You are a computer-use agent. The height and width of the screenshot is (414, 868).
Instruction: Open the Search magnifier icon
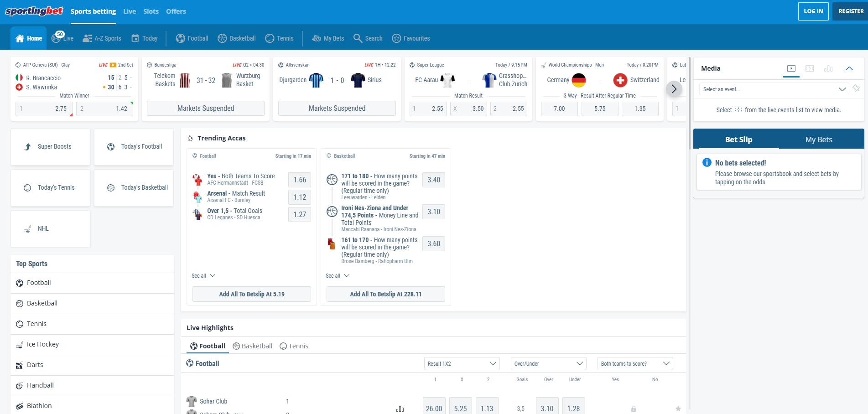pos(358,38)
